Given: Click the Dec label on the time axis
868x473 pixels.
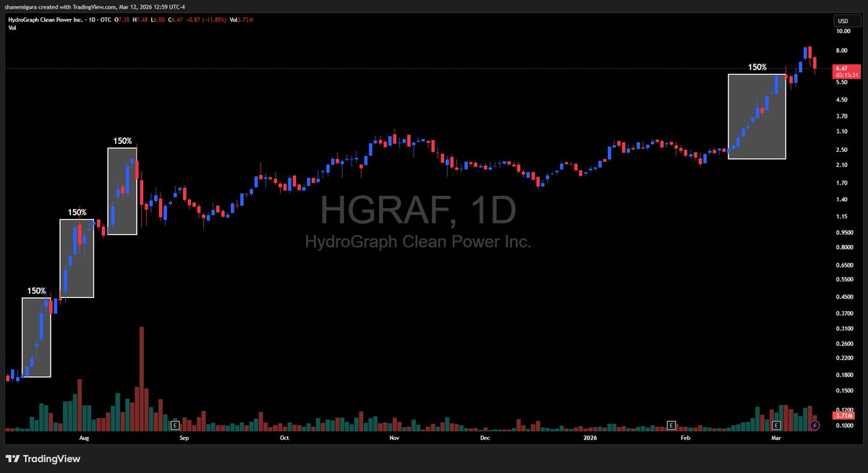Looking at the screenshot, I should point(485,438).
